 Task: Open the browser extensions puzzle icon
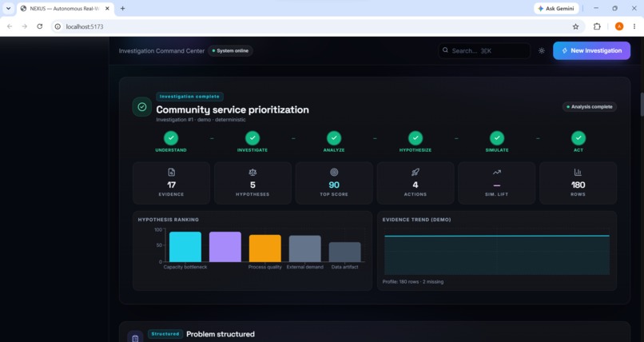tap(597, 26)
